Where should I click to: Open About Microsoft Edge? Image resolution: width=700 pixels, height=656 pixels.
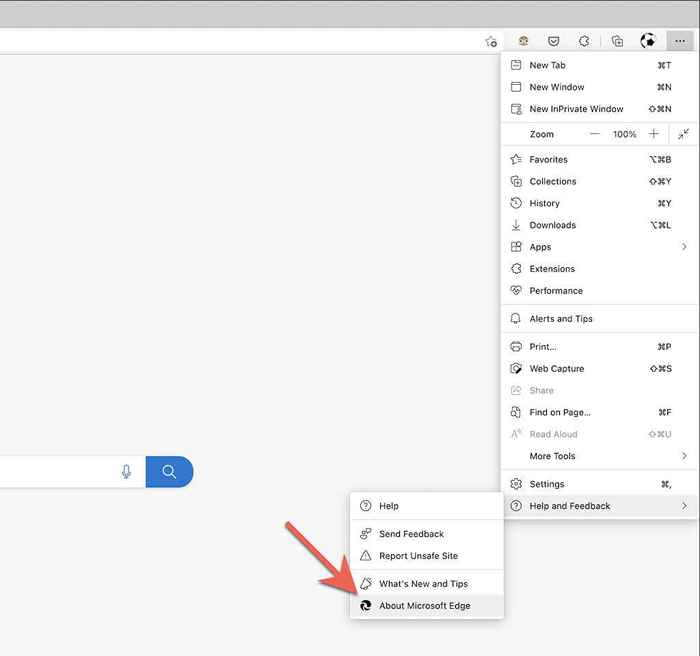pyautogui.click(x=427, y=606)
